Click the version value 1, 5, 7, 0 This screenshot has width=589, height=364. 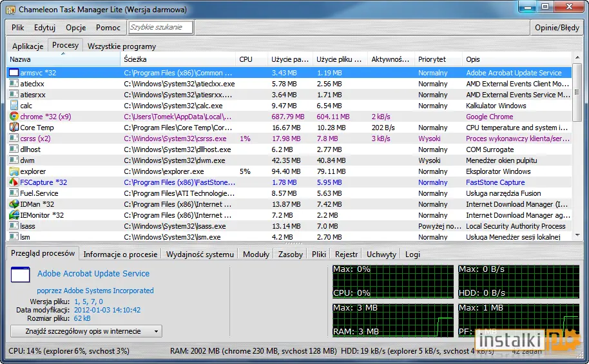pos(89,302)
